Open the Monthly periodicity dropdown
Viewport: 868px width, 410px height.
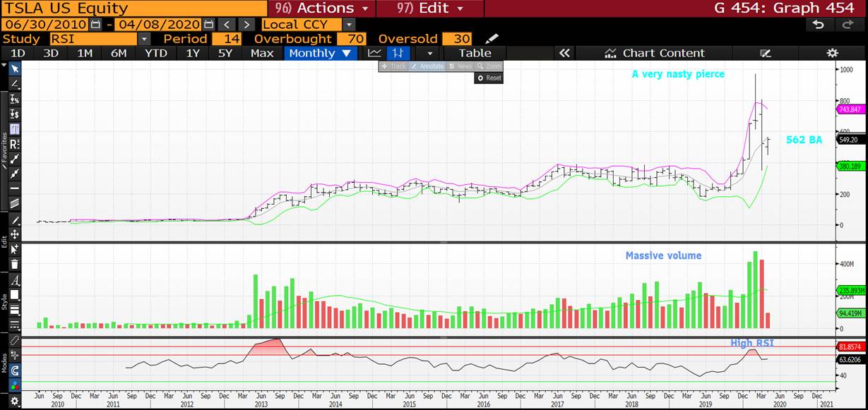coord(320,53)
